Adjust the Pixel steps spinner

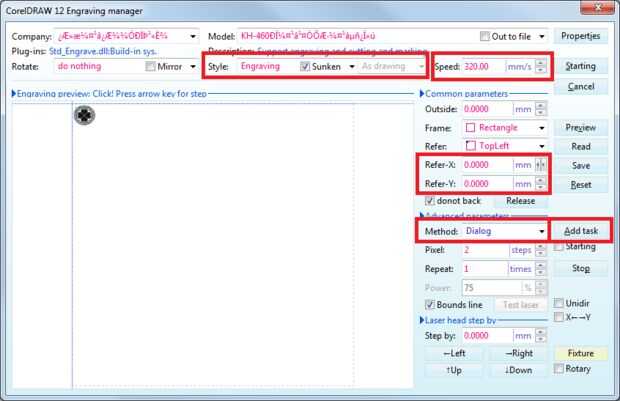[x=541, y=250]
